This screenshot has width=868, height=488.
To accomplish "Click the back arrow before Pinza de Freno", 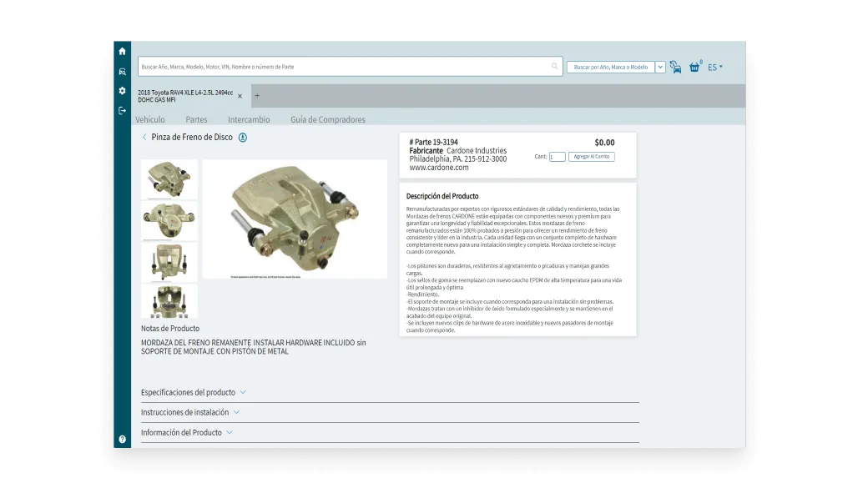I will click(x=143, y=138).
